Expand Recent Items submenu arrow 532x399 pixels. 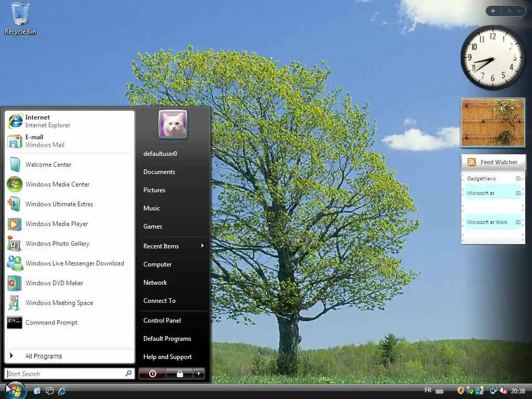point(202,246)
